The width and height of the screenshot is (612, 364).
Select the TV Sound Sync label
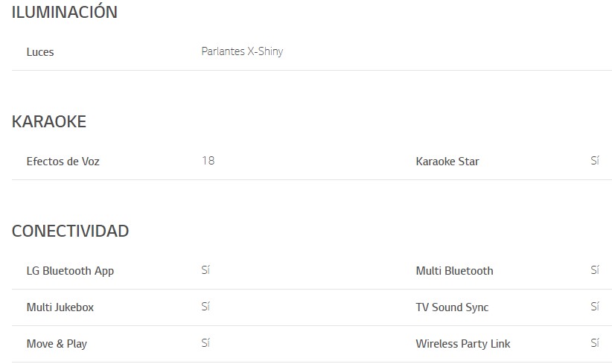pos(452,307)
